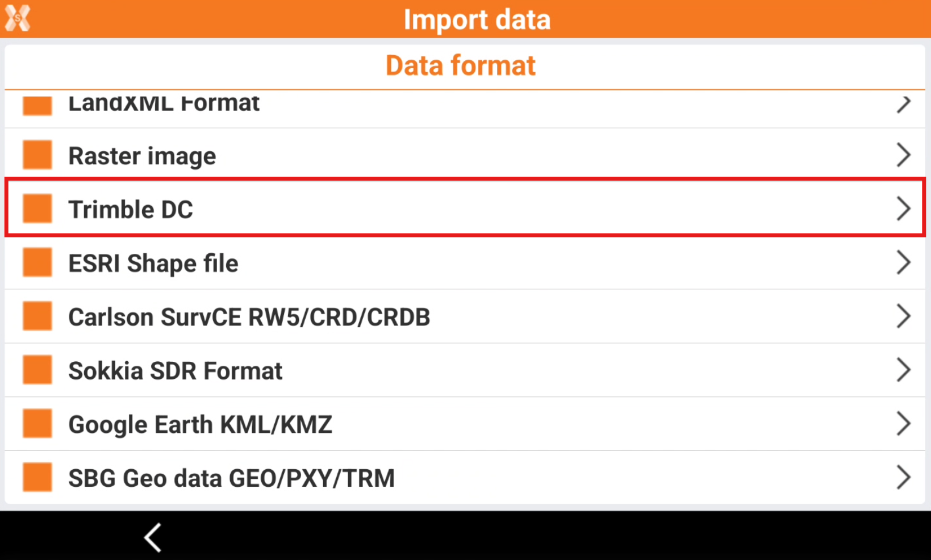Open Carlson SurvCE chevron arrow
Image resolution: width=931 pixels, height=560 pixels.
(903, 316)
